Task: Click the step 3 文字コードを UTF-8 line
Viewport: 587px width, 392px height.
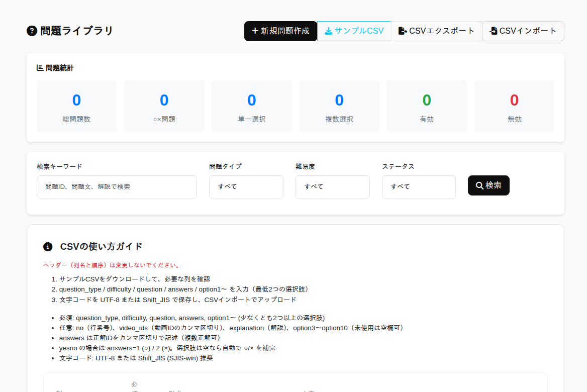Action: coord(178,300)
